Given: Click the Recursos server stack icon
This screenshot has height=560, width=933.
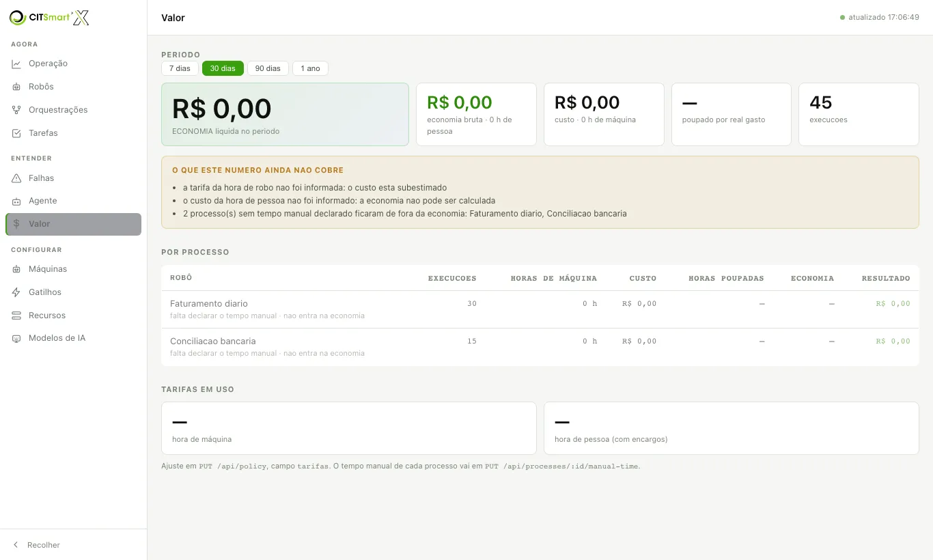Looking at the screenshot, I should click(16, 316).
